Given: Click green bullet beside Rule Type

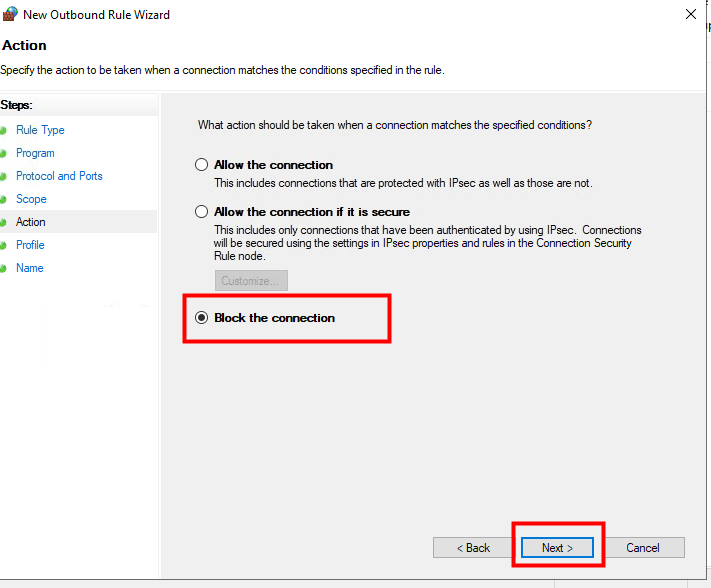Looking at the screenshot, I should click(x=4, y=130).
